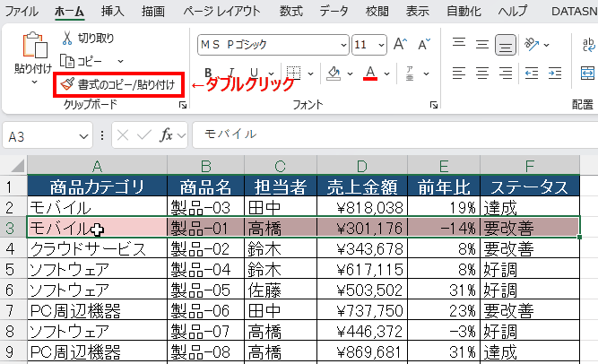This screenshot has height=364, width=598.
Task: Expand the fx function dropdown arrow
Action: tap(181, 135)
